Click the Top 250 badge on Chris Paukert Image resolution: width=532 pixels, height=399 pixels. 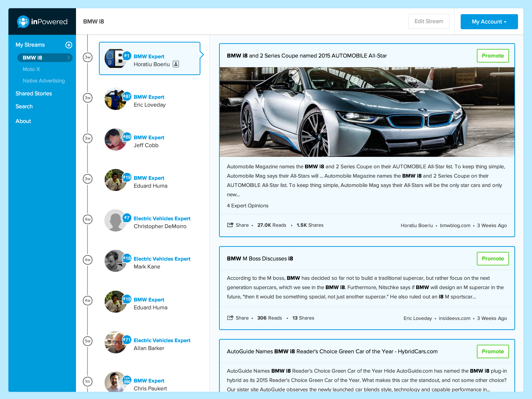click(127, 380)
